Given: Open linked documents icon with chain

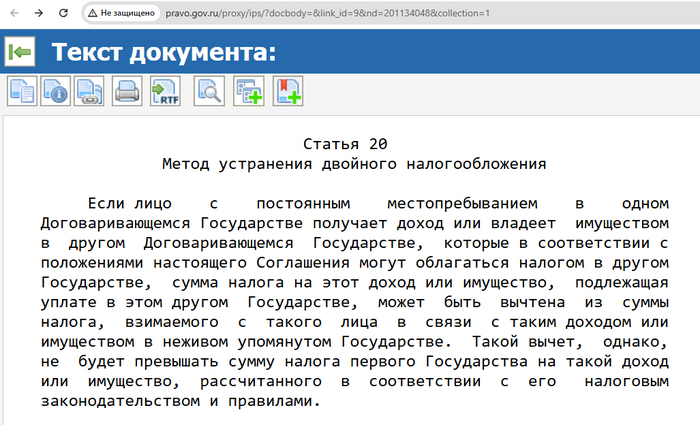Looking at the screenshot, I should 88,91.
